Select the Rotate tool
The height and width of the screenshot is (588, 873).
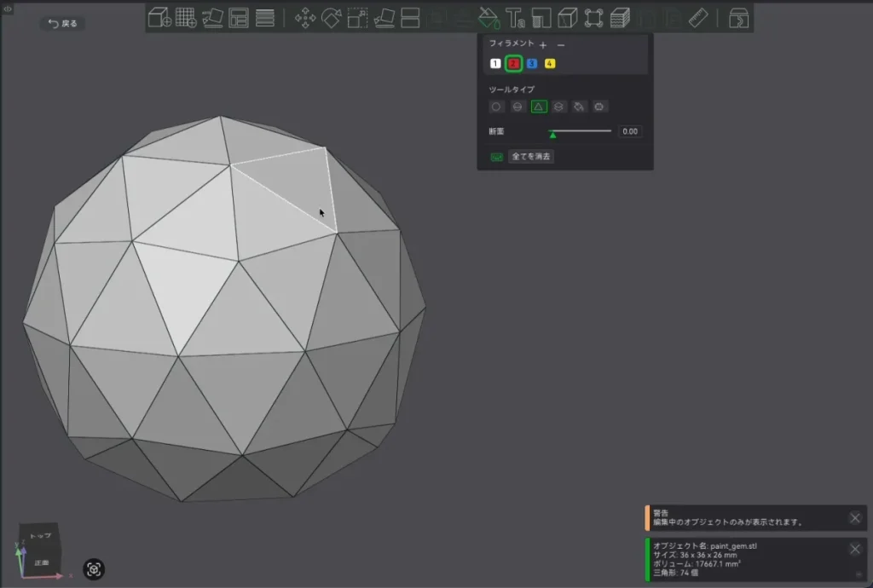332,18
